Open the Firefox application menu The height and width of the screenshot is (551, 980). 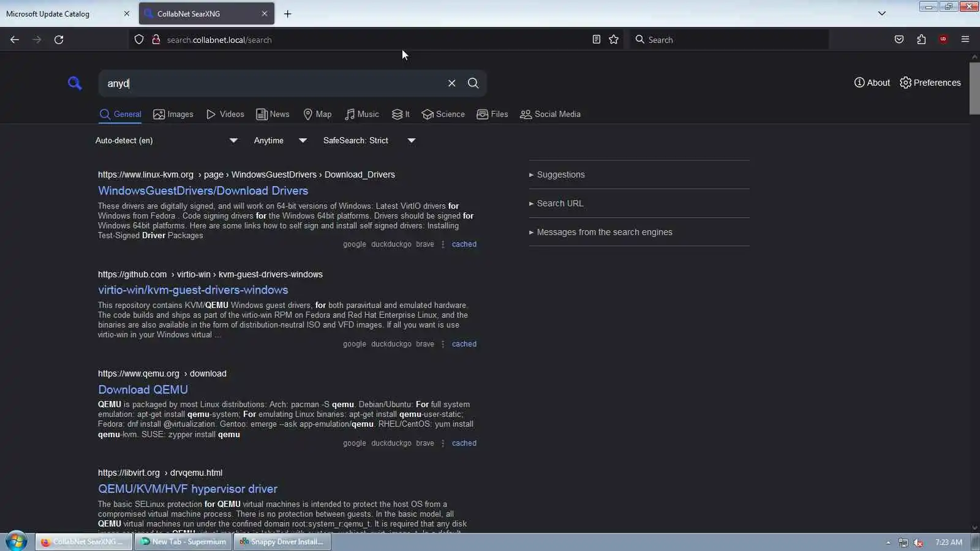tap(965, 40)
